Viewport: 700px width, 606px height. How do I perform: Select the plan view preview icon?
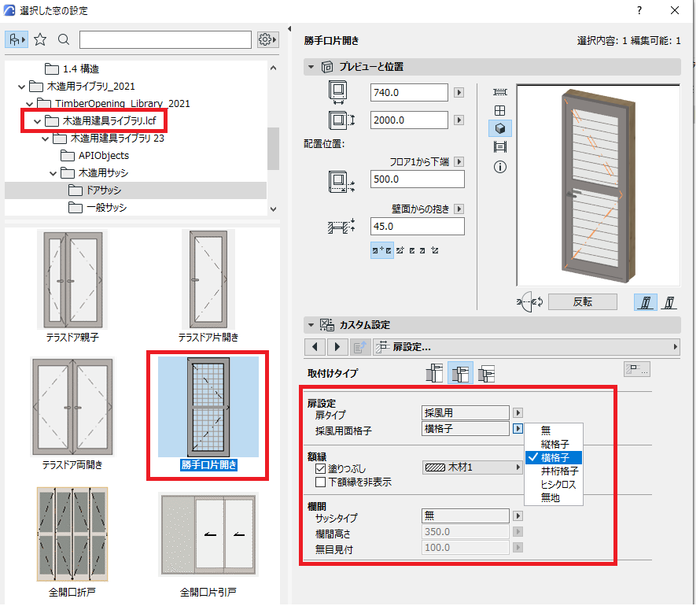(500, 92)
